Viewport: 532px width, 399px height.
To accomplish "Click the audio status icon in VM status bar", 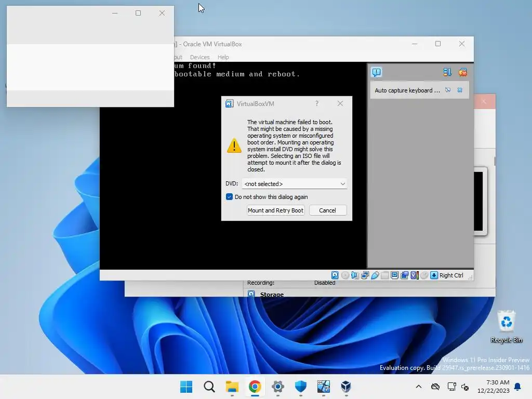I will click(x=355, y=275).
